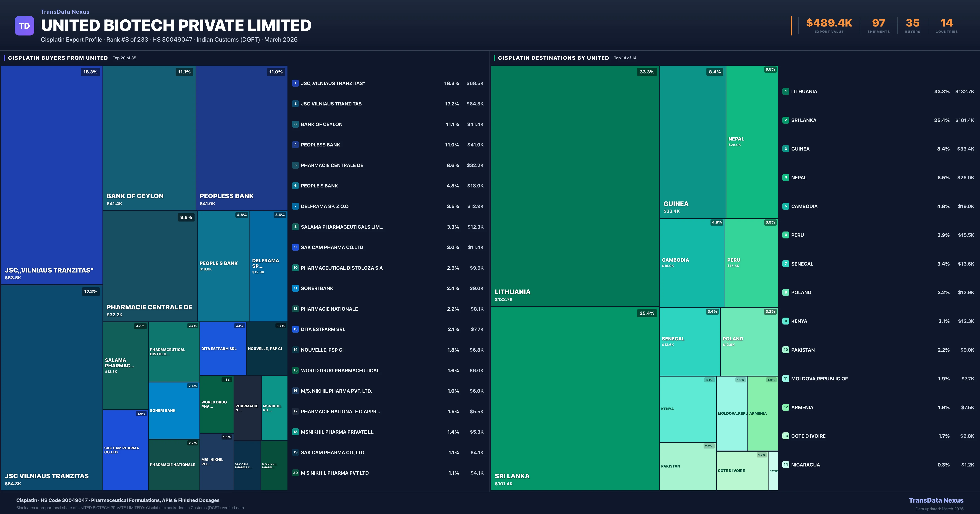Viewport: 980px width, 514px height.
Task: Open the Cambodia destination list entry
Action: click(x=804, y=206)
